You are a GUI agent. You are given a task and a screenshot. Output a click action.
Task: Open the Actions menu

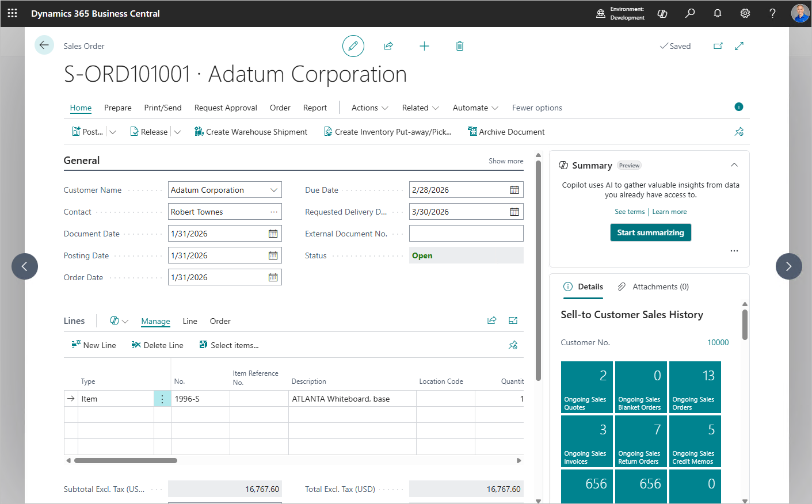(370, 108)
